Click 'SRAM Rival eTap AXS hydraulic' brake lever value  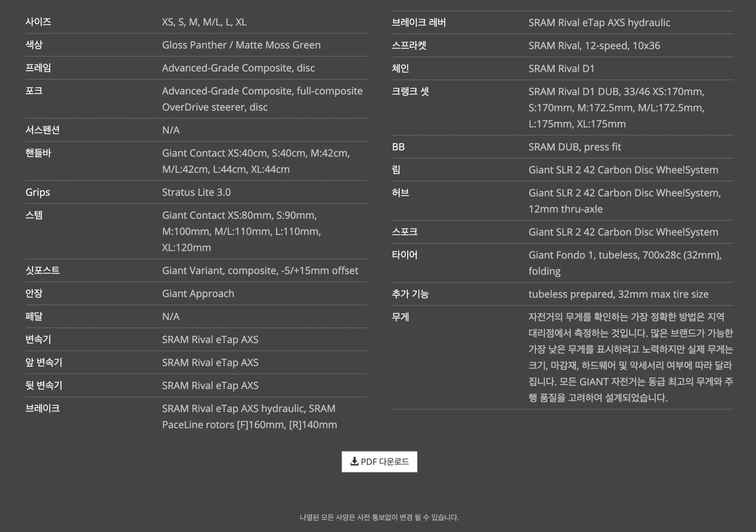click(599, 23)
